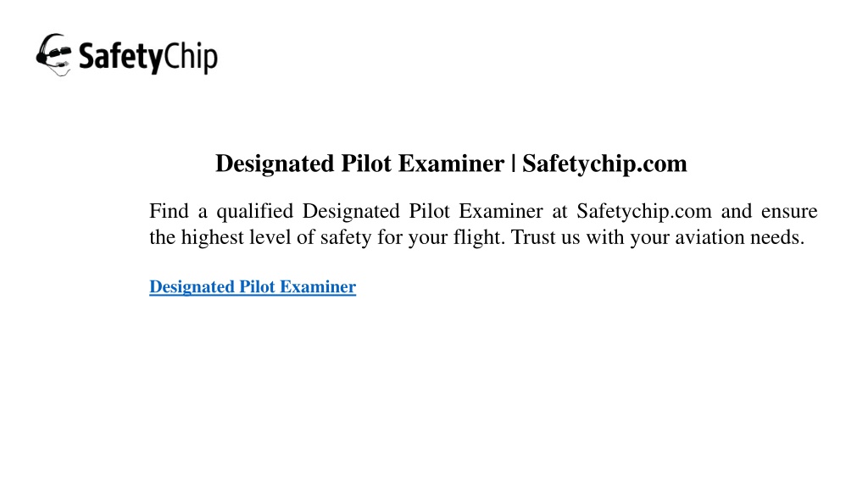Click the word "qualified" in paragraph

coord(254,212)
